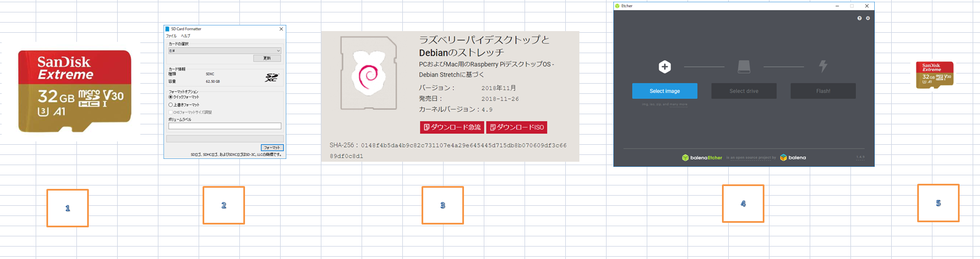Click the plus hexagon icon in Etcher
Viewport: 980px width, 259px height.
point(665,67)
